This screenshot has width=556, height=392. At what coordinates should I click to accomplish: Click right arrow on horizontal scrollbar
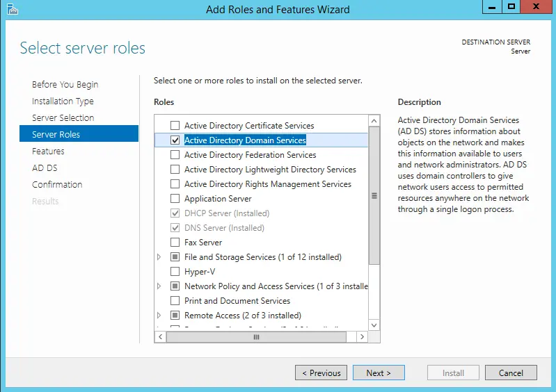361,336
